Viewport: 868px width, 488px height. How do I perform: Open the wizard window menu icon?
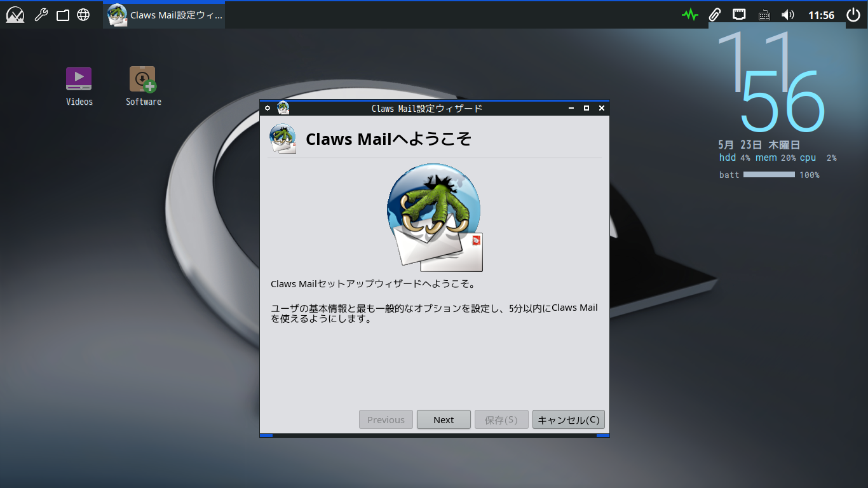click(268, 108)
